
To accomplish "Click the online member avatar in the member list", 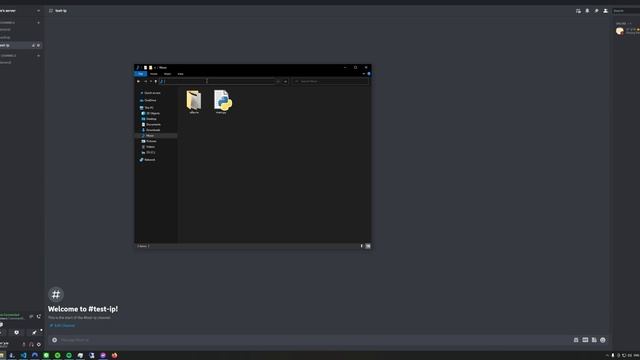I will 620,31.
